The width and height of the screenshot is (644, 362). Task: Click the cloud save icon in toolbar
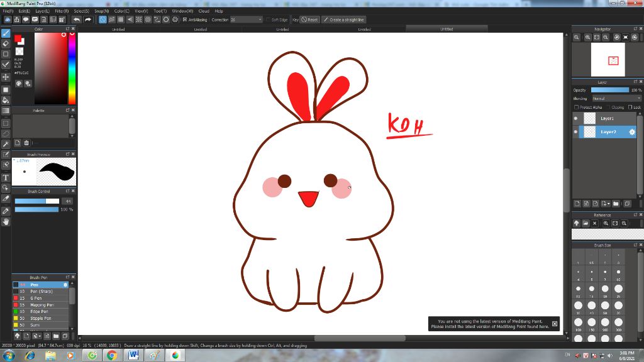coord(8,19)
